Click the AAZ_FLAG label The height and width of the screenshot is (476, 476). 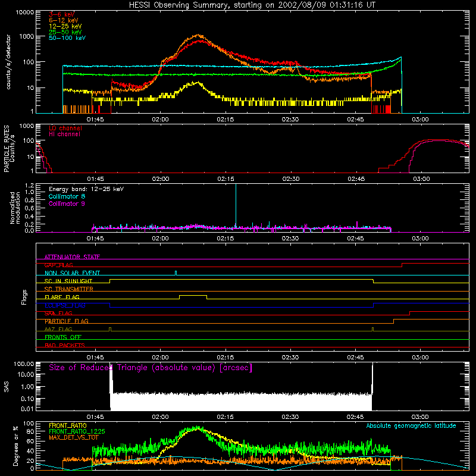tap(58, 329)
